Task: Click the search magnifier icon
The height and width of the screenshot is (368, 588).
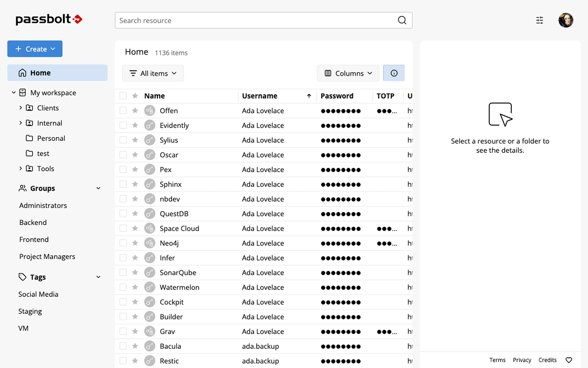Action: (x=402, y=20)
